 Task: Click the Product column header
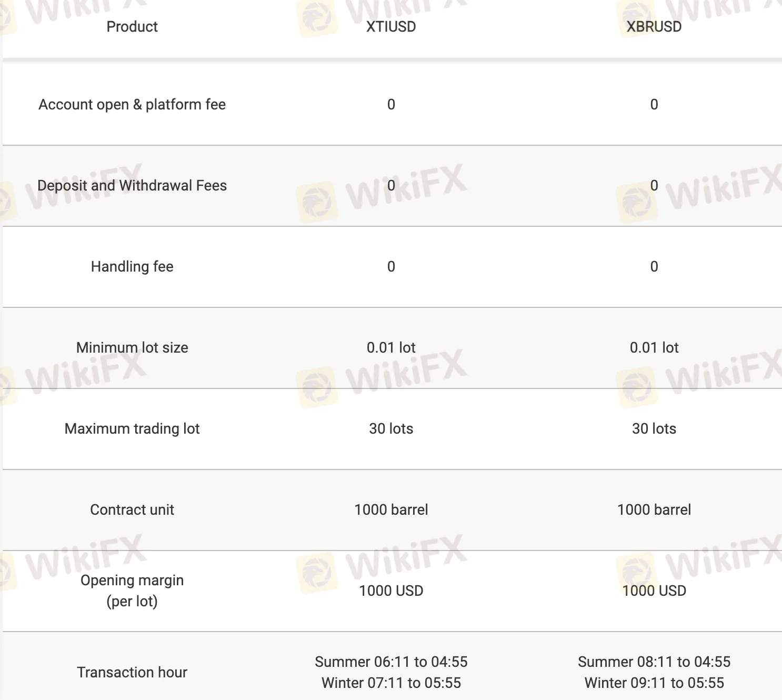point(132,26)
